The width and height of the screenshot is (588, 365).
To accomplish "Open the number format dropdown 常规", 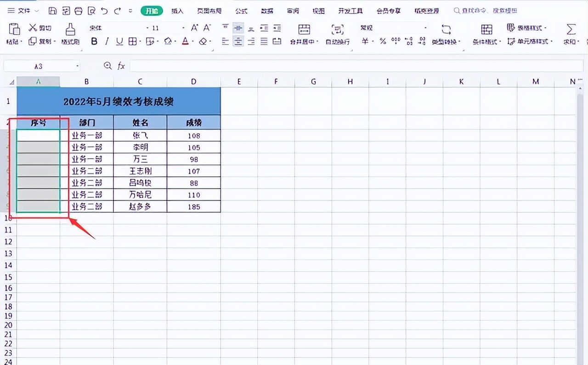I will click(x=425, y=28).
